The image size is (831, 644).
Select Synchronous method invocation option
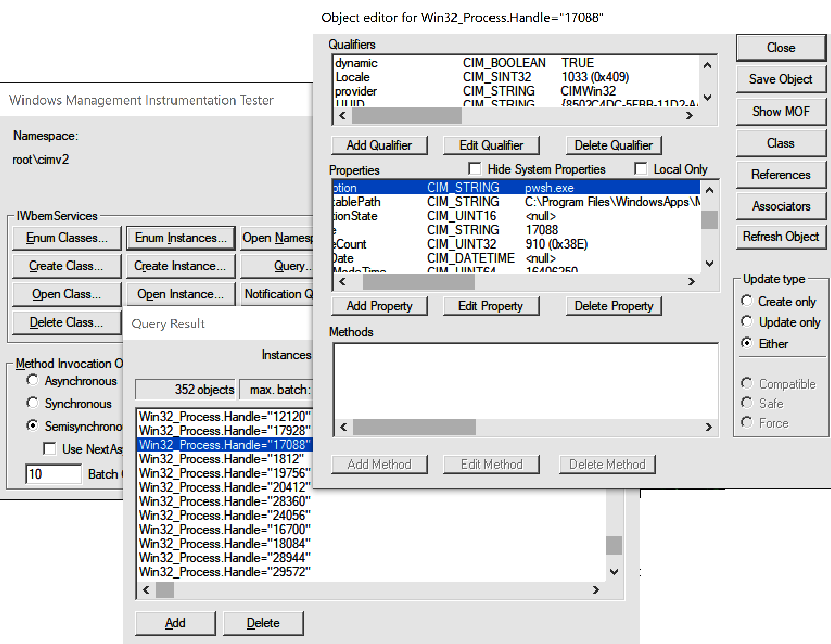coord(33,403)
